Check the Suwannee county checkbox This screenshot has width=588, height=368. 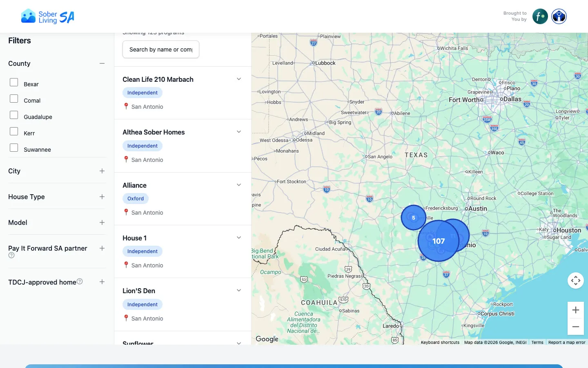click(14, 148)
